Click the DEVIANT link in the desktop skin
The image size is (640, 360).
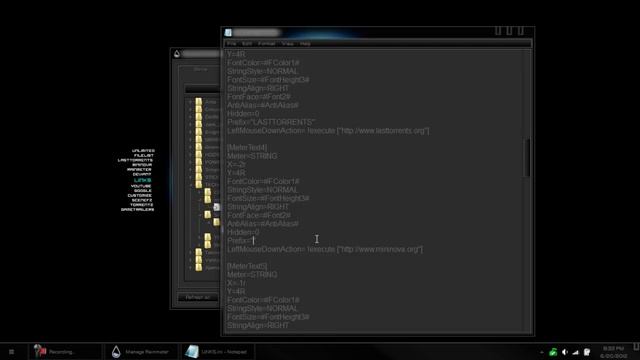point(142,174)
